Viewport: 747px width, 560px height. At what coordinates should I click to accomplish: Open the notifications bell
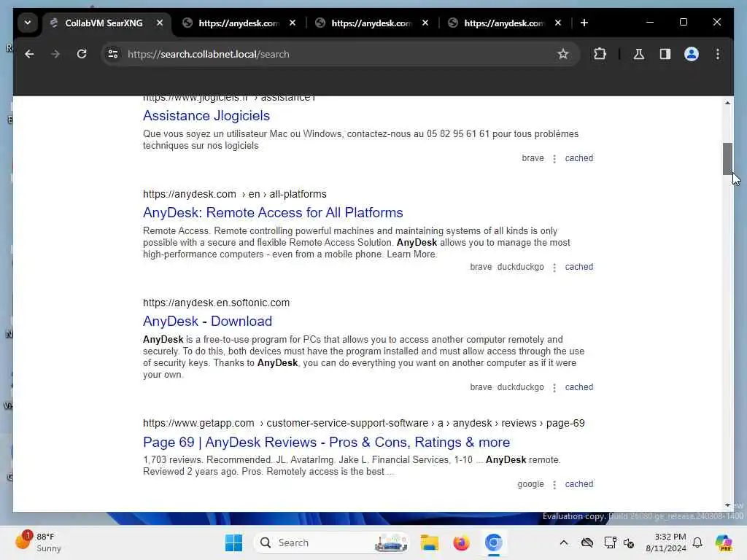(x=697, y=542)
